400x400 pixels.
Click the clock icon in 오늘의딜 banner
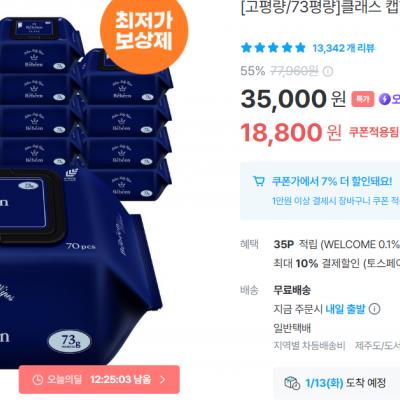coord(38,379)
